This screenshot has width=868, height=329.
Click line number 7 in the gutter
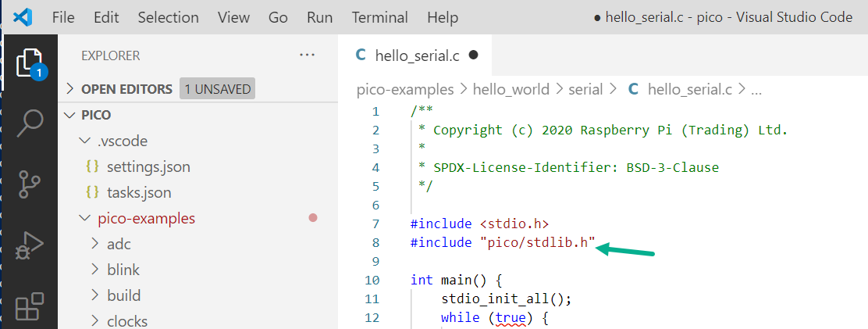376,224
